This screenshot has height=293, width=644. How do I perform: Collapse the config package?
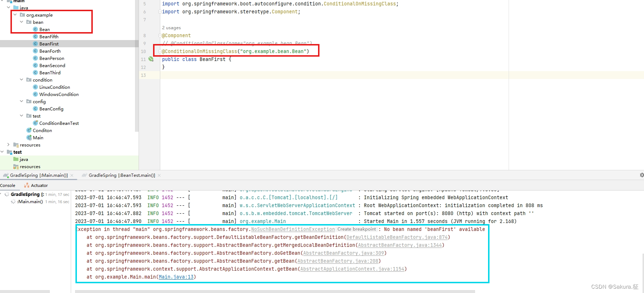point(22,101)
